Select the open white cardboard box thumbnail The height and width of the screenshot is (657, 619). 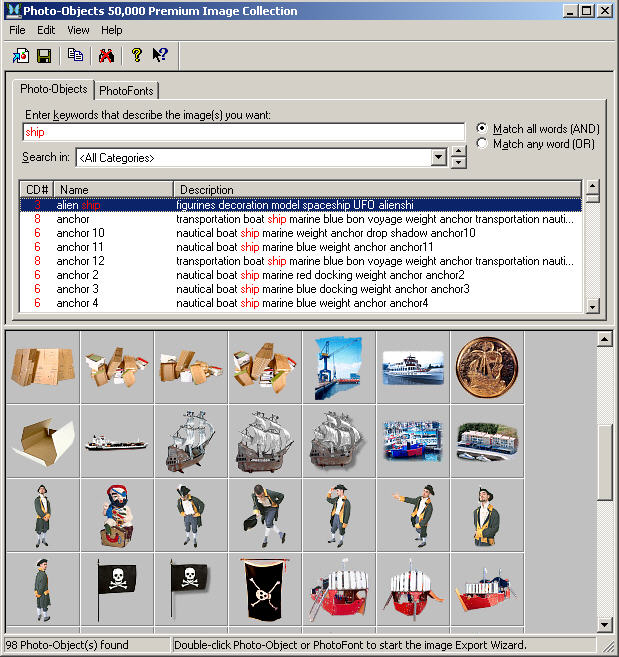tap(43, 441)
